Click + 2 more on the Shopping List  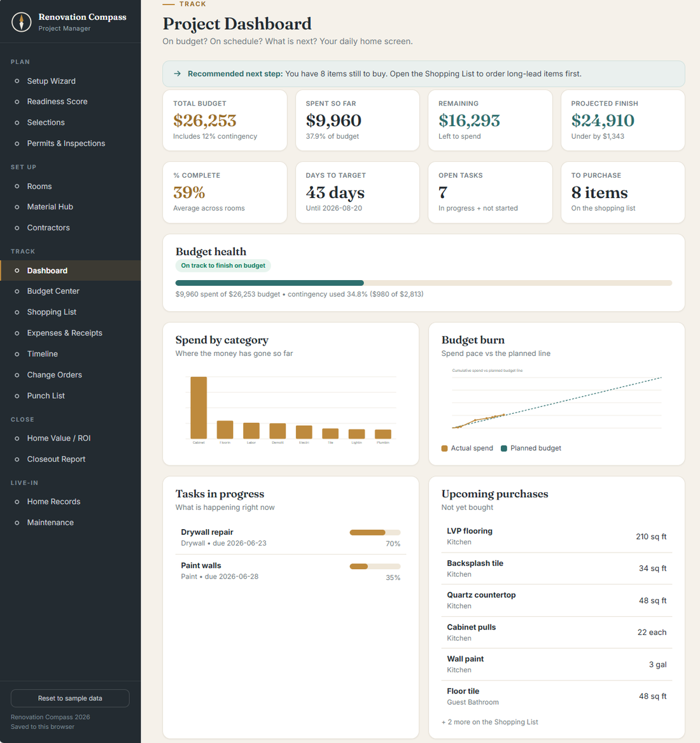490,722
